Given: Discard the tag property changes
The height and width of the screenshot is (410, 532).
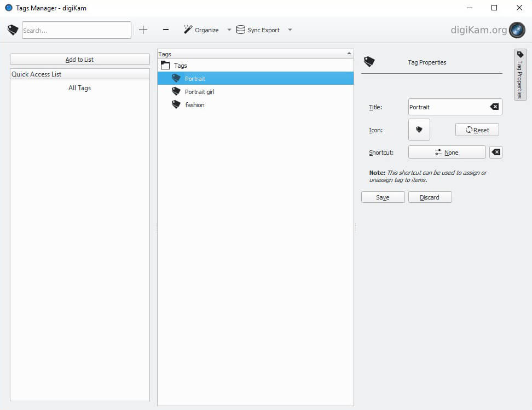Looking at the screenshot, I should click(x=430, y=197).
